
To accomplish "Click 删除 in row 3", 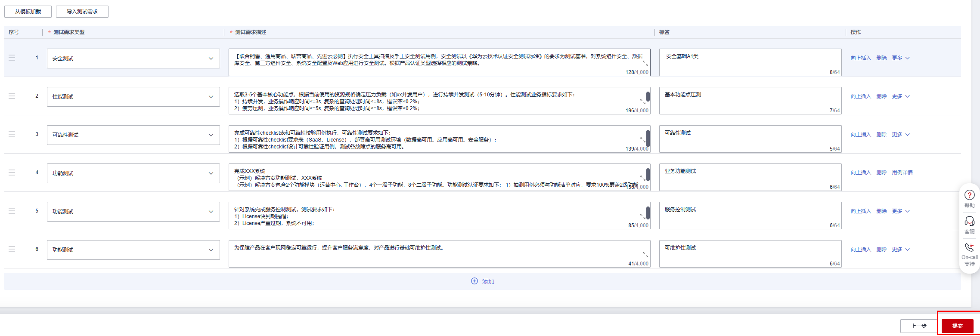I will (x=881, y=135).
